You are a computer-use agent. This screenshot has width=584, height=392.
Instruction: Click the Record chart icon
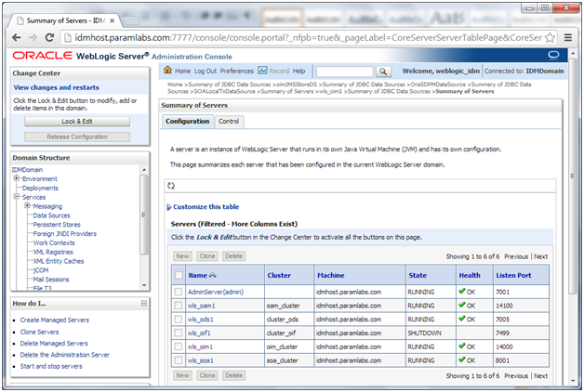pyautogui.click(x=262, y=71)
